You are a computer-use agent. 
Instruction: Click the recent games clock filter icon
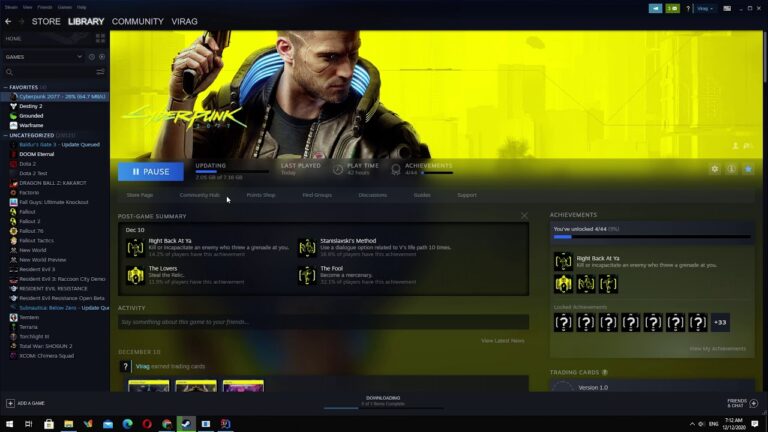pos(92,57)
